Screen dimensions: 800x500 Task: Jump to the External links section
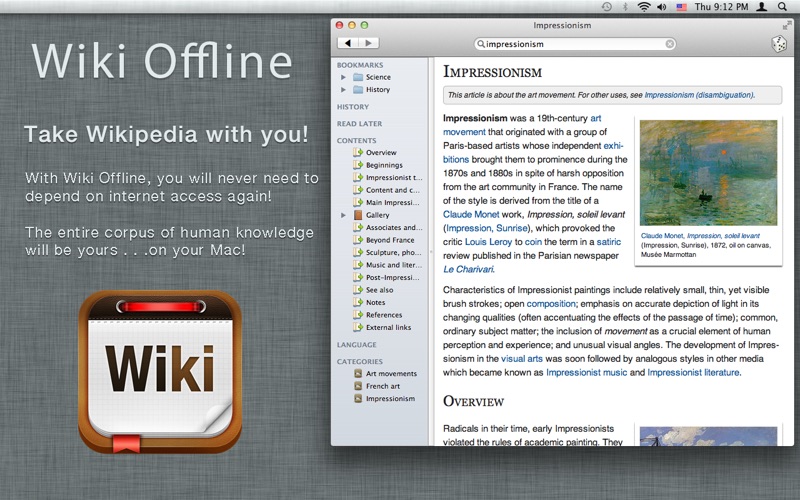coord(388,327)
